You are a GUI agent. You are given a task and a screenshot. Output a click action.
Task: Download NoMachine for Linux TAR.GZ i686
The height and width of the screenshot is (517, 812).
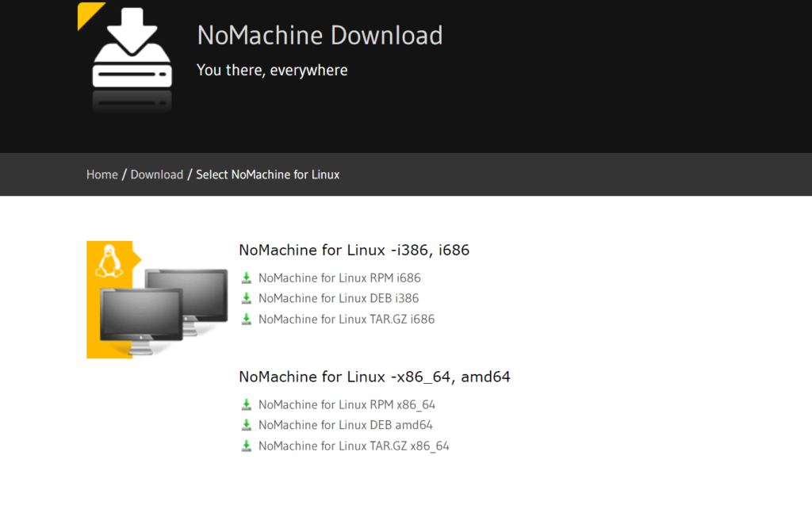tap(347, 319)
